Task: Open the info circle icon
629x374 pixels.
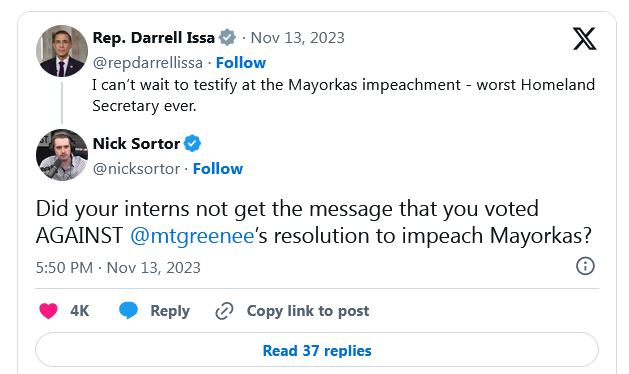Action: [x=585, y=266]
